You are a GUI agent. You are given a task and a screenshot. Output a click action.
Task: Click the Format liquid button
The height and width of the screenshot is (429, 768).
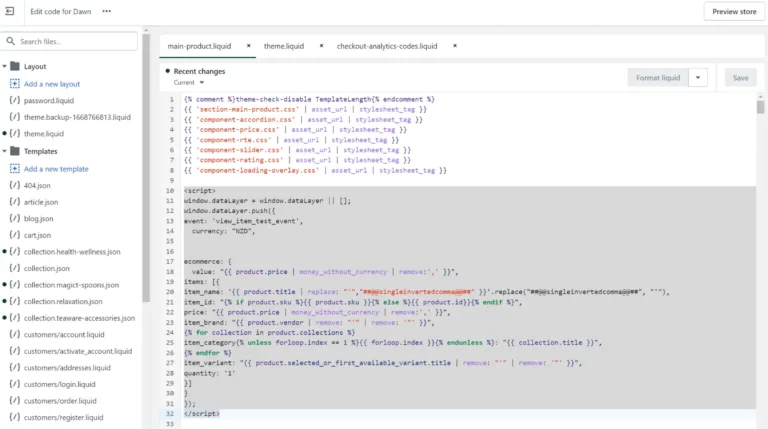point(658,78)
